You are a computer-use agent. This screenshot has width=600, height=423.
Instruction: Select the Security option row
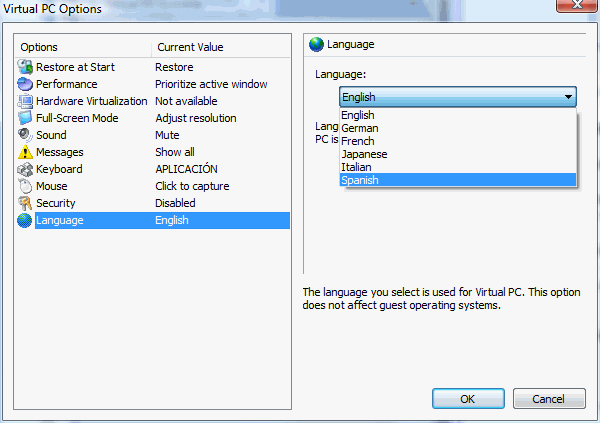pos(153,203)
